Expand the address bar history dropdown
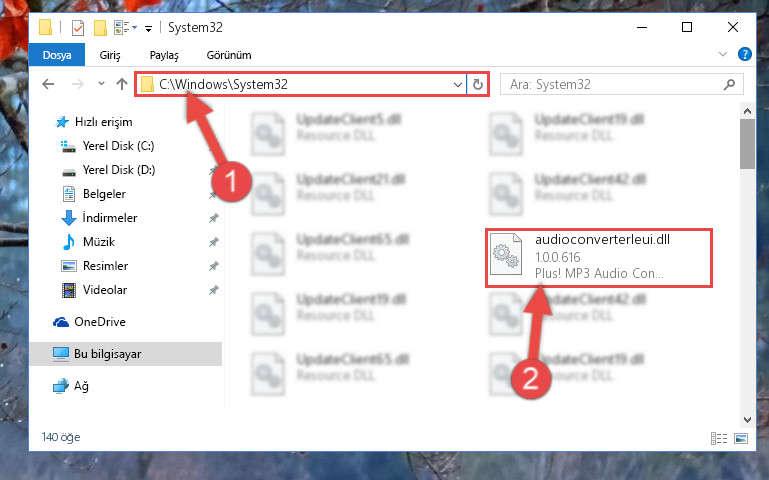This screenshot has height=480, width=769. tap(458, 85)
